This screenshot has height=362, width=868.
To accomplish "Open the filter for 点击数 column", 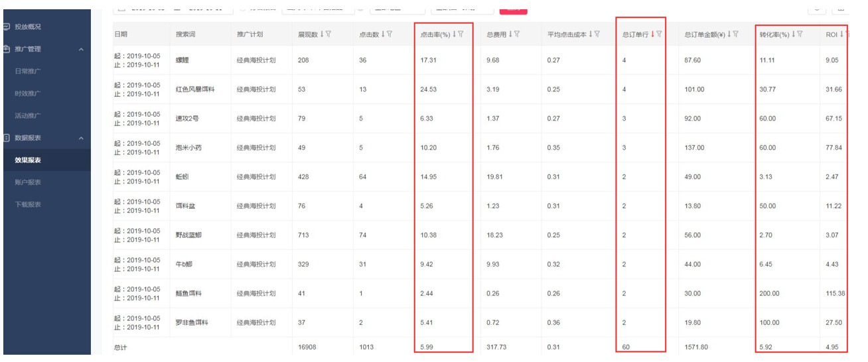I will tap(389, 34).
